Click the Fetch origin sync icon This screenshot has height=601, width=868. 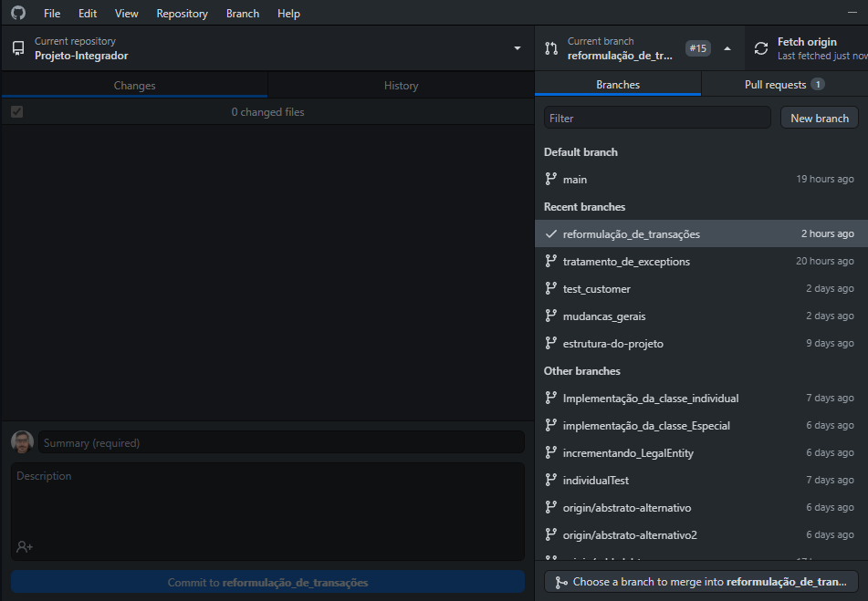760,47
